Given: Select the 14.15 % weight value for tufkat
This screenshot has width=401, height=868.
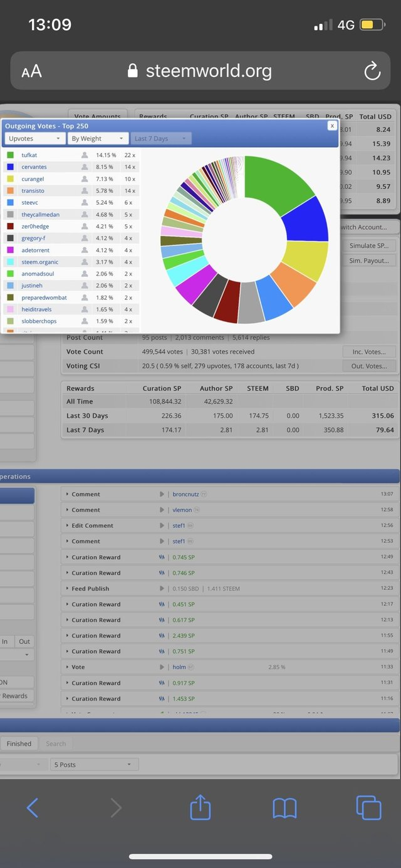Looking at the screenshot, I should [106, 155].
